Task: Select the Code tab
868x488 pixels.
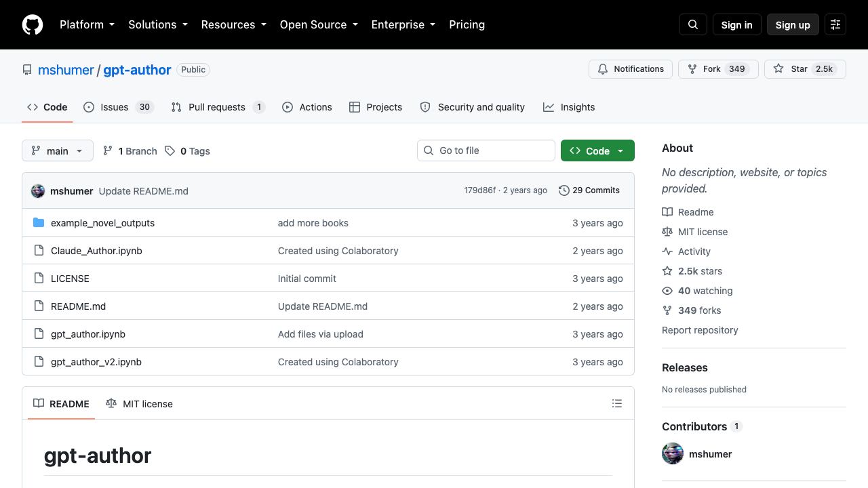Action: 47,107
